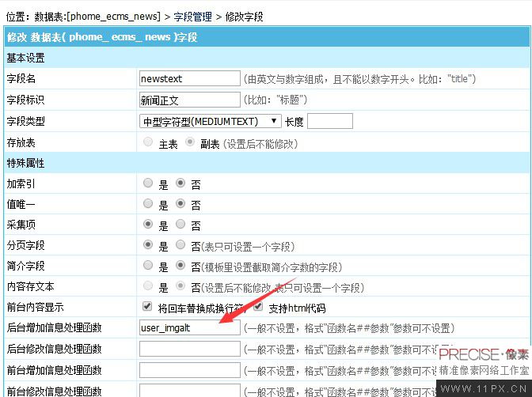Viewport: 532px width, 397px height.
Task: Click the 基本设置 section header text
Action: click(25, 58)
